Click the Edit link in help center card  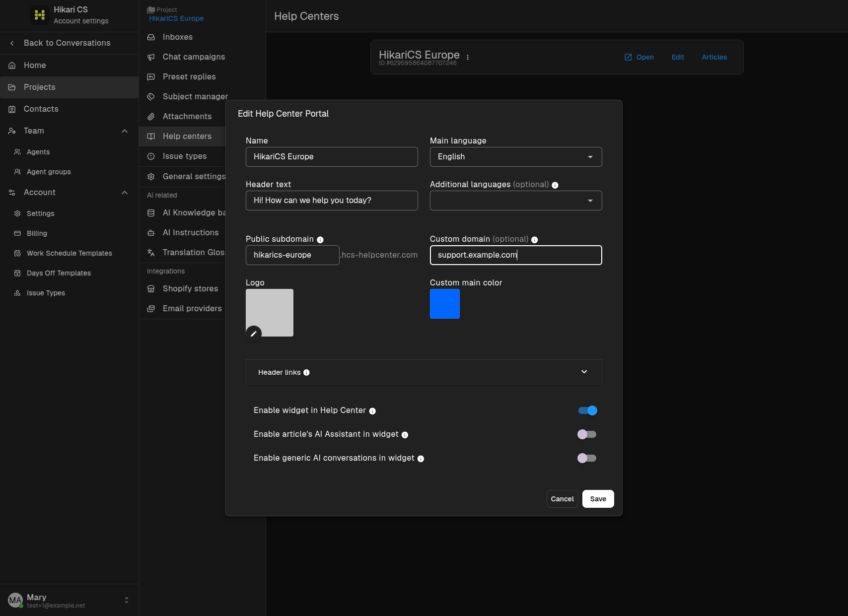[678, 57]
